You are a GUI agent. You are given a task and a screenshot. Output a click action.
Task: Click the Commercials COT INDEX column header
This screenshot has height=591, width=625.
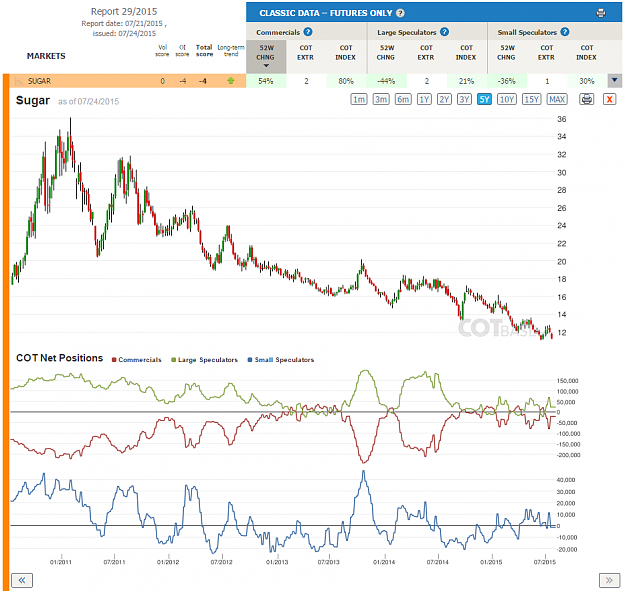click(x=345, y=52)
